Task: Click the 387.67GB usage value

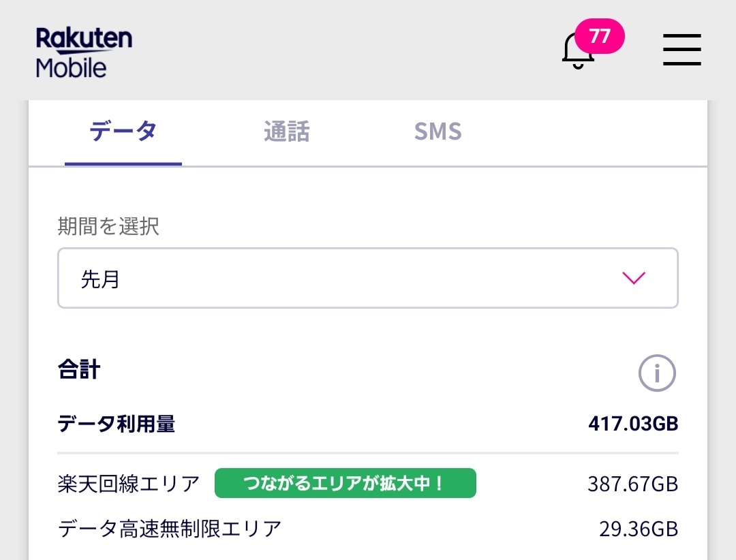Action: [633, 484]
